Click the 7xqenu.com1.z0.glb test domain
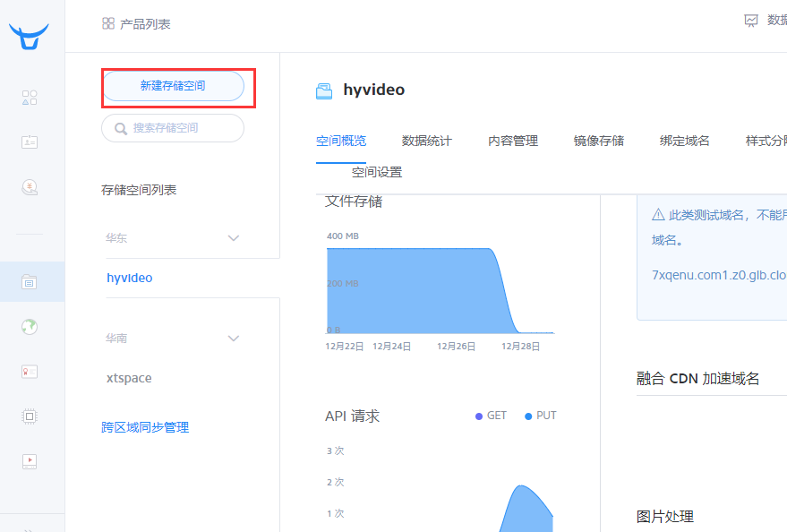The width and height of the screenshot is (787, 532). click(x=719, y=275)
